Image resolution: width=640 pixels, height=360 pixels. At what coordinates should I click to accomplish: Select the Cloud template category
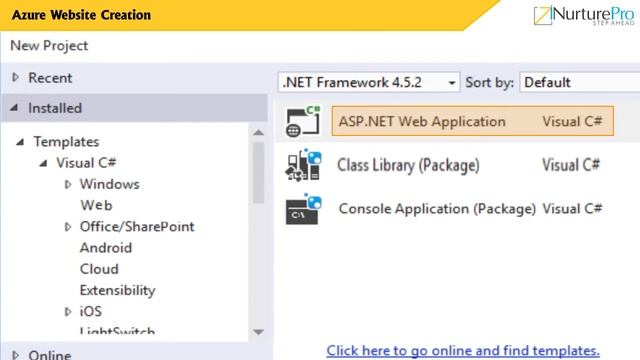[99, 269]
